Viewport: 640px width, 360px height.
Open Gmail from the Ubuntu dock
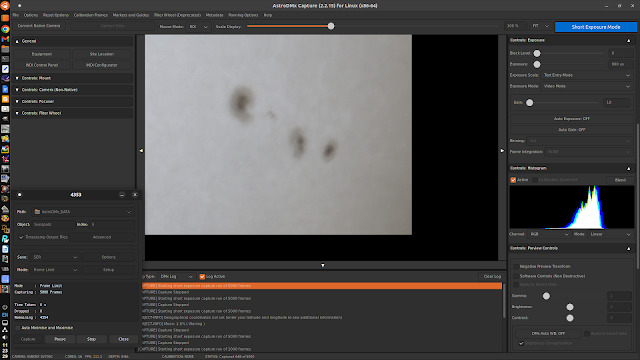[x=5, y=39]
